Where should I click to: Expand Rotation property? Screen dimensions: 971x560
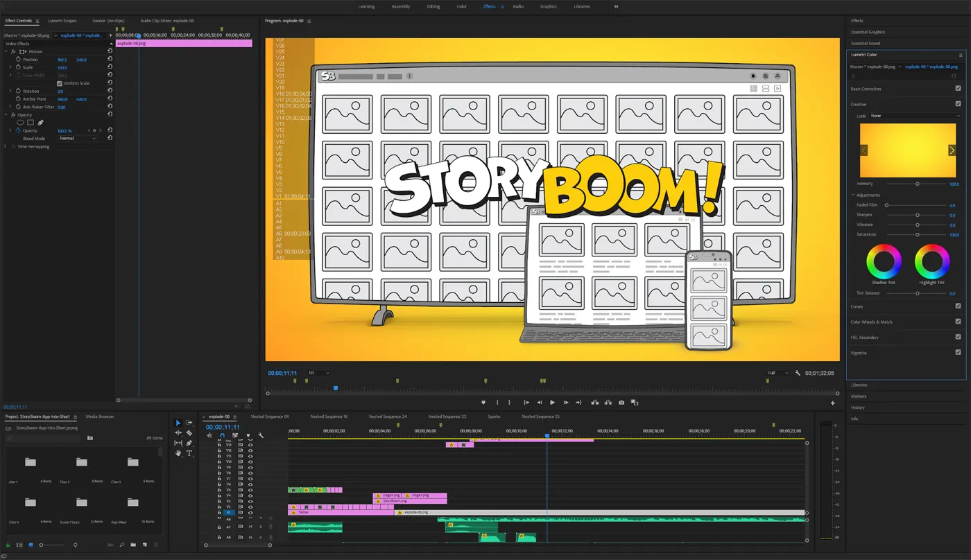point(10,91)
